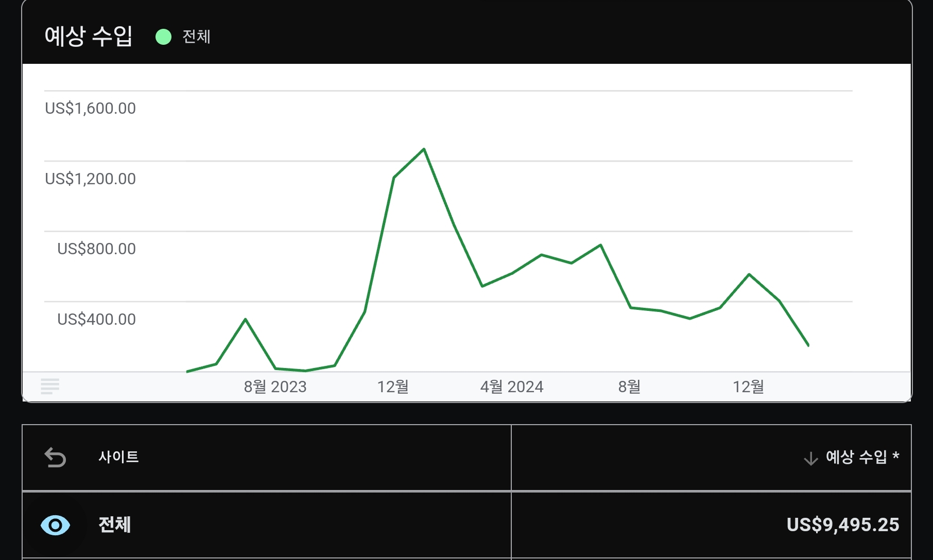Click the down arrow sort icon
Viewport: 933px width, 560px height.
click(x=811, y=458)
